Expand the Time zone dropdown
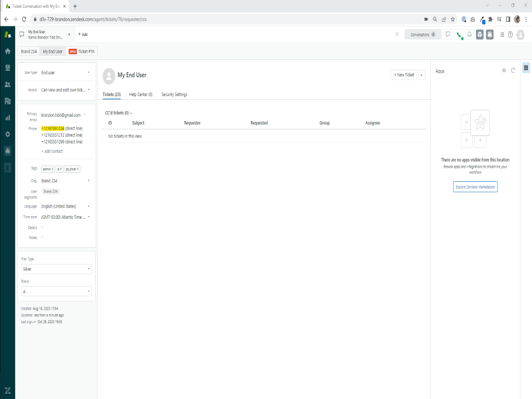This screenshot has width=532, height=399. tap(65, 217)
